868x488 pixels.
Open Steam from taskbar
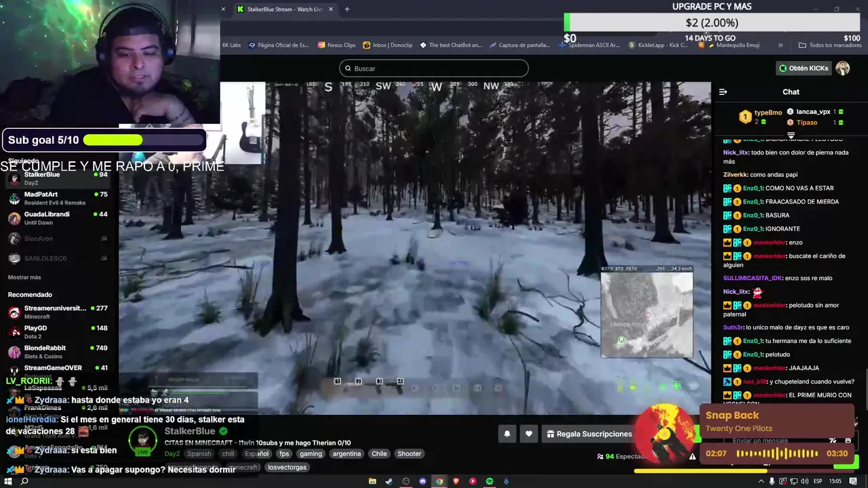(389, 481)
